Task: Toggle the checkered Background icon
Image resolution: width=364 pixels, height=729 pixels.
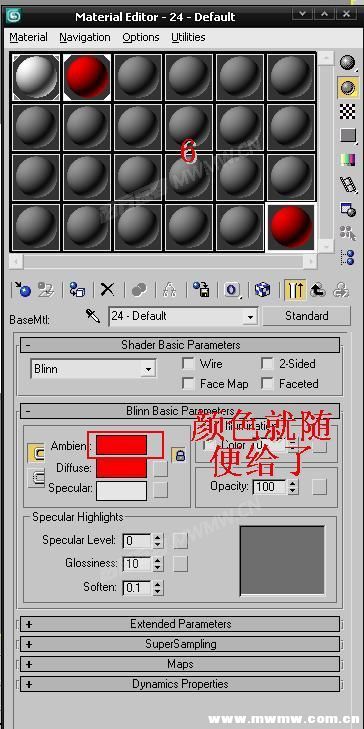Action: [348, 112]
